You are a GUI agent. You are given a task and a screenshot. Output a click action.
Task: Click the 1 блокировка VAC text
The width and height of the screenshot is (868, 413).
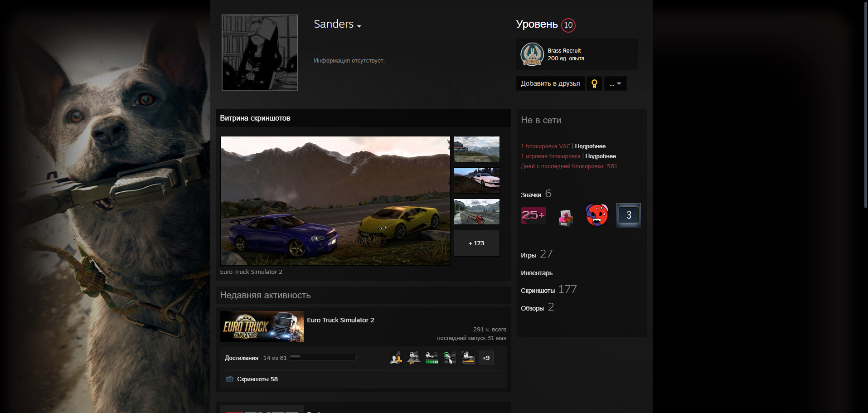coord(545,146)
